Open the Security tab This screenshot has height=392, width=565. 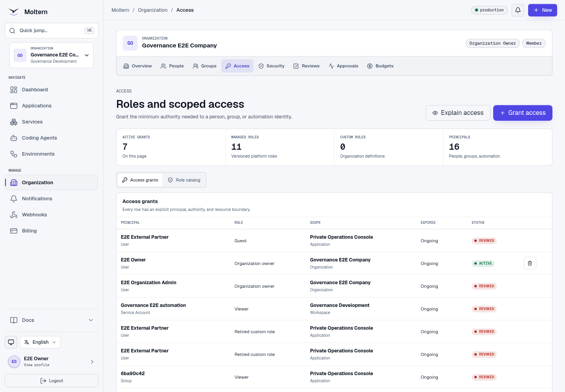(x=272, y=66)
